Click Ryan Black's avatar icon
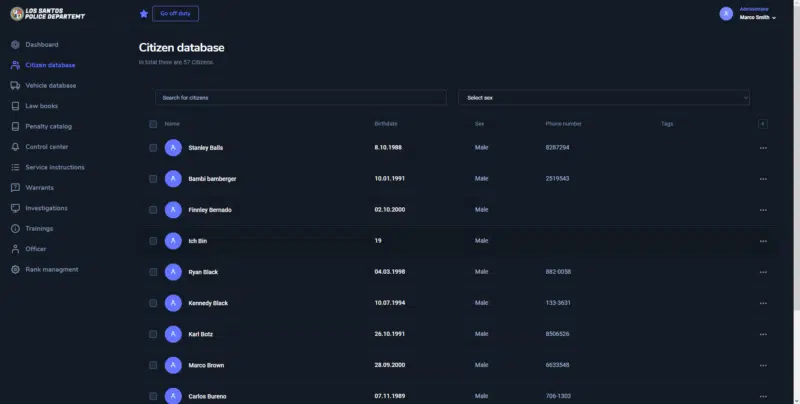Screen dimensions: 800x404 click(x=173, y=272)
